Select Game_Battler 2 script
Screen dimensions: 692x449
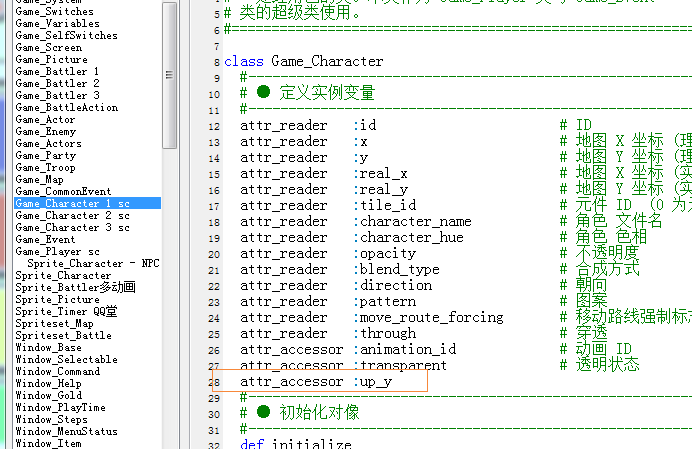pyautogui.click(x=57, y=83)
